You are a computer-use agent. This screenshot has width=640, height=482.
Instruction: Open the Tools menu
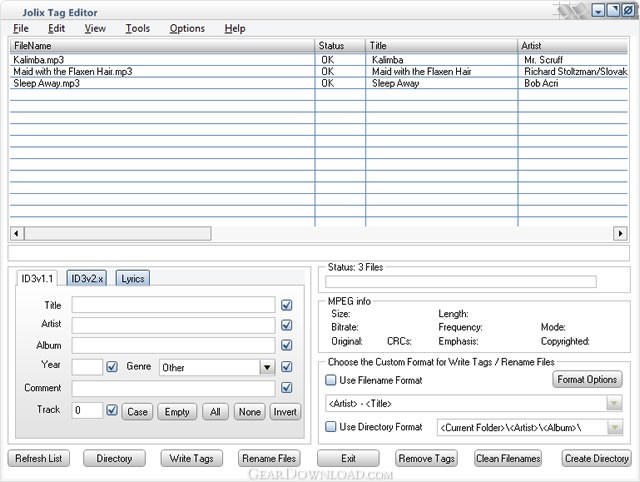click(x=138, y=29)
